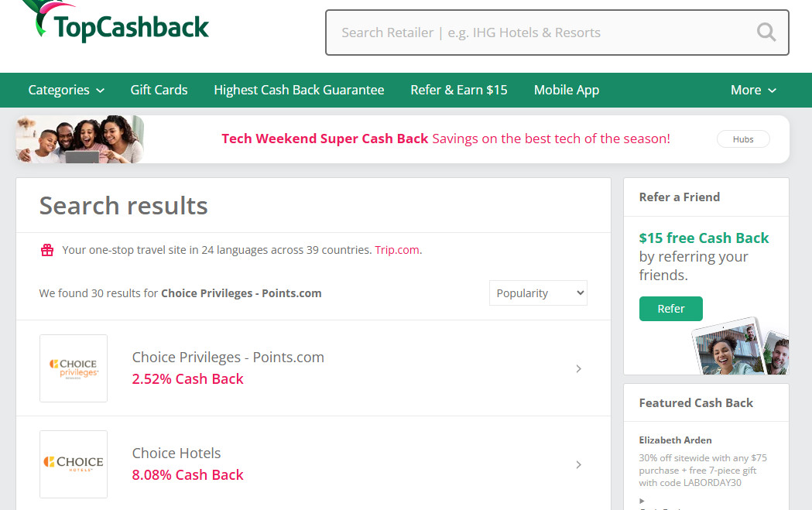This screenshot has height=510, width=812.
Task: Click the search magnifier icon
Action: [766, 33]
